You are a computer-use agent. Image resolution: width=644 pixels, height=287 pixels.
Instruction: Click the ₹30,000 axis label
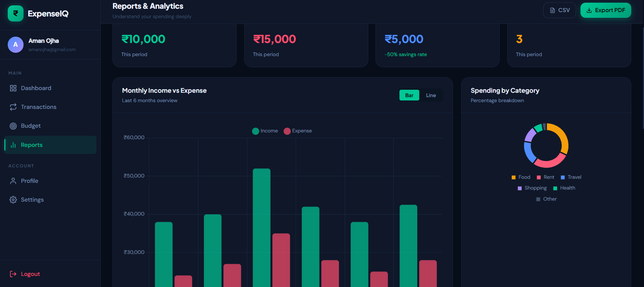click(134, 252)
